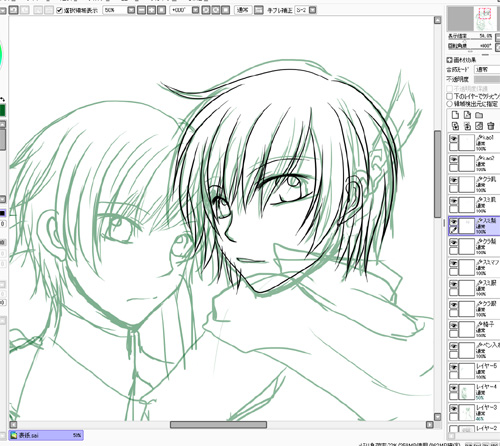
Task: Select the ススマフ layer
Action: 474,267
